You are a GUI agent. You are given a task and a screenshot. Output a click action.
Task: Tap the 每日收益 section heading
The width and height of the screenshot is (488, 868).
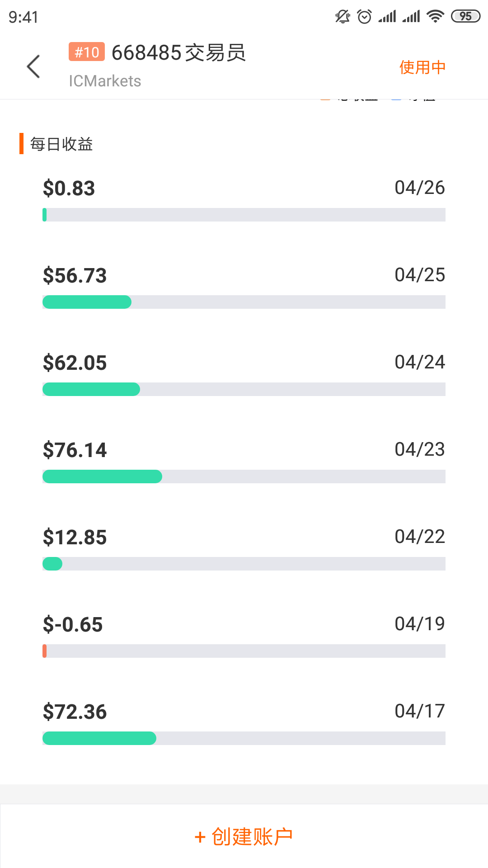61,144
